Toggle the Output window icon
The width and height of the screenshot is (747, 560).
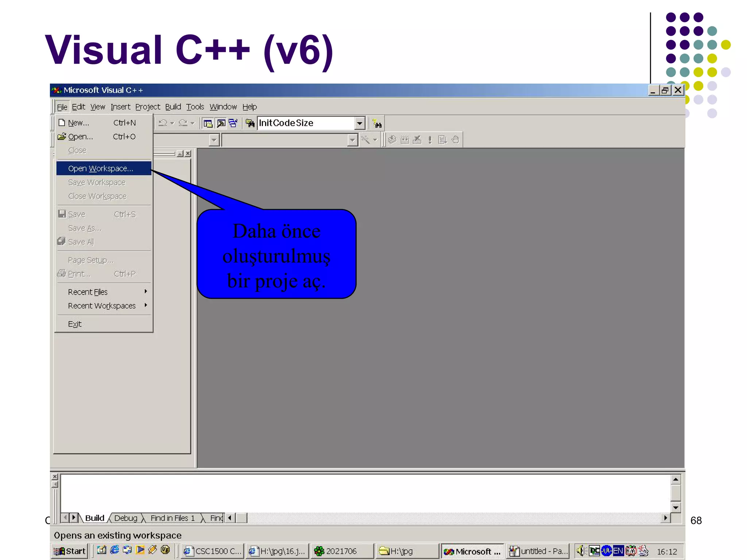coord(221,123)
